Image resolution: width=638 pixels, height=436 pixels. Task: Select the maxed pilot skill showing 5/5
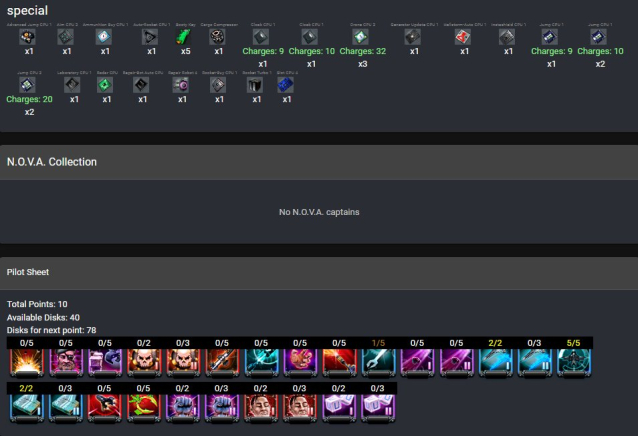click(574, 361)
